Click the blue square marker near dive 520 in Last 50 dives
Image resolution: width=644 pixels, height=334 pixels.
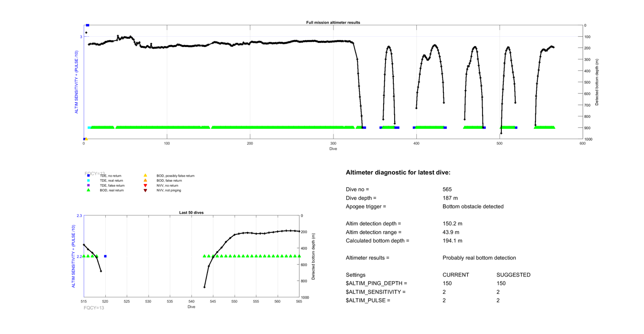pyautogui.click(x=105, y=256)
